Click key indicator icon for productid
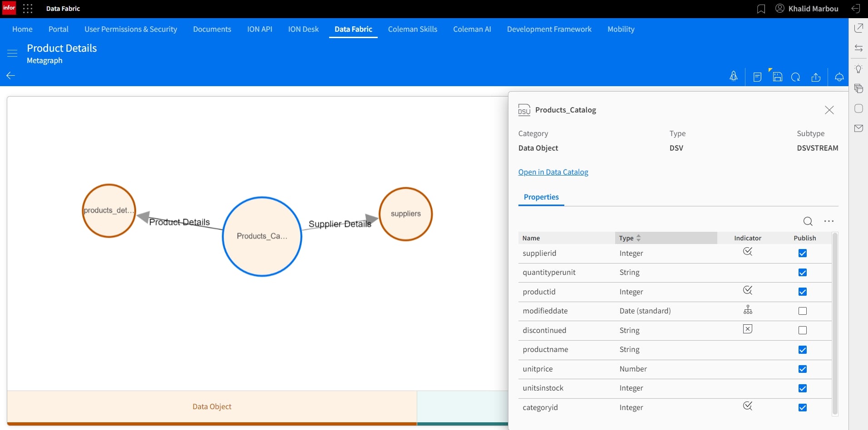The image size is (868, 430). tap(748, 290)
